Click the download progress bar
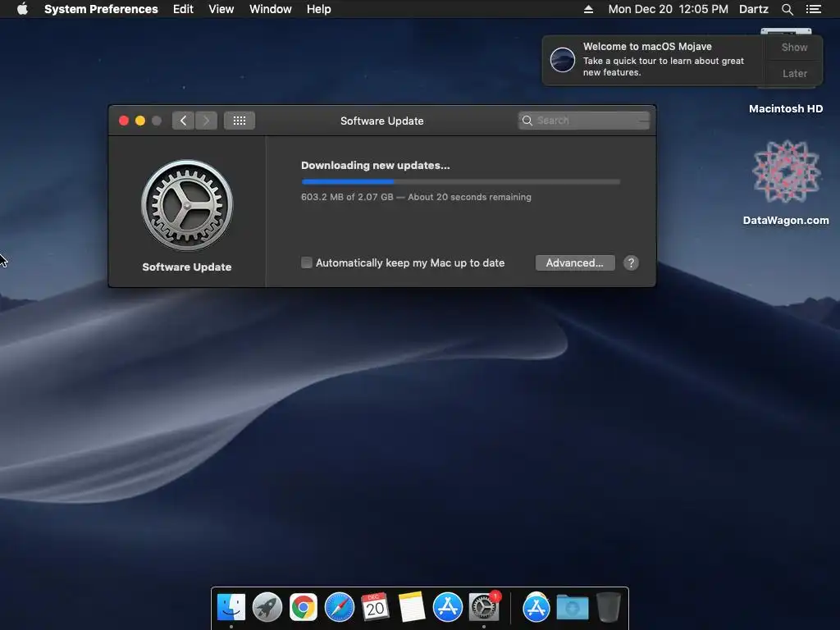Image resolution: width=840 pixels, height=630 pixels. tap(461, 181)
